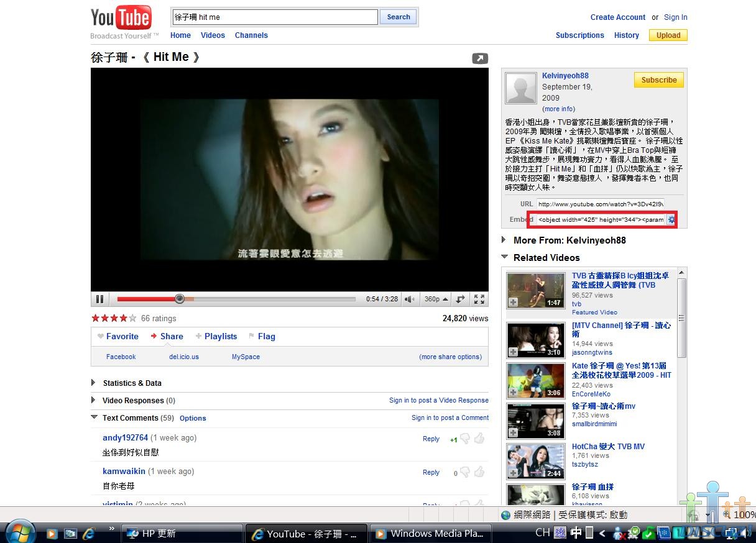Viewport: 756px width, 543px height.
Task: Click the YouTube logo
Action: click(121, 19)
